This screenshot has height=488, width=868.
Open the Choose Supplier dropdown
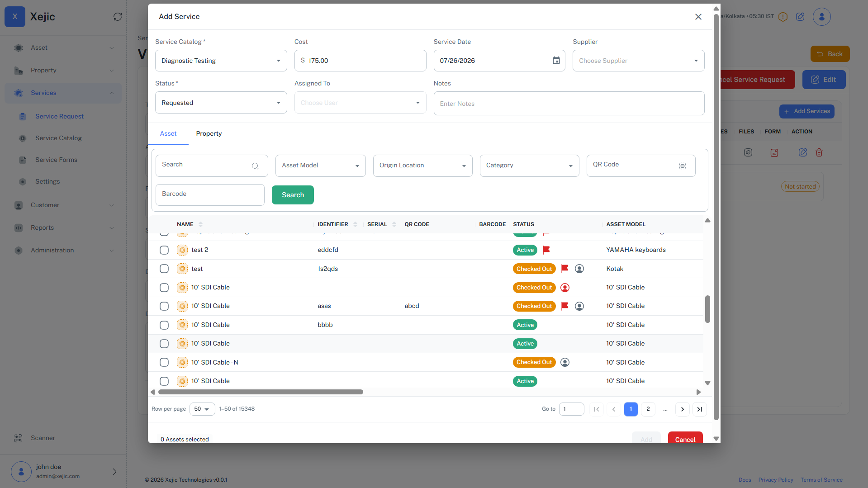[638, 61]
